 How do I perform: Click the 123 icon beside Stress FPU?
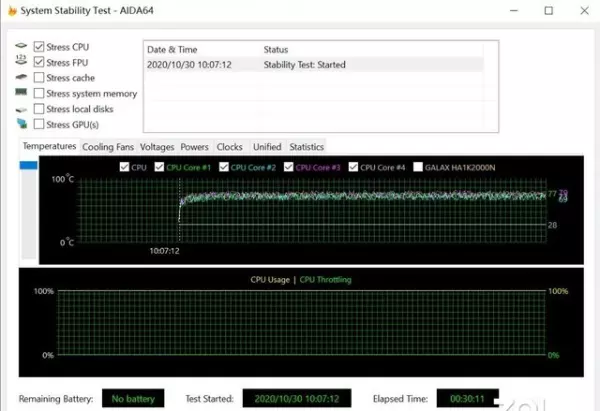(21, 60)
